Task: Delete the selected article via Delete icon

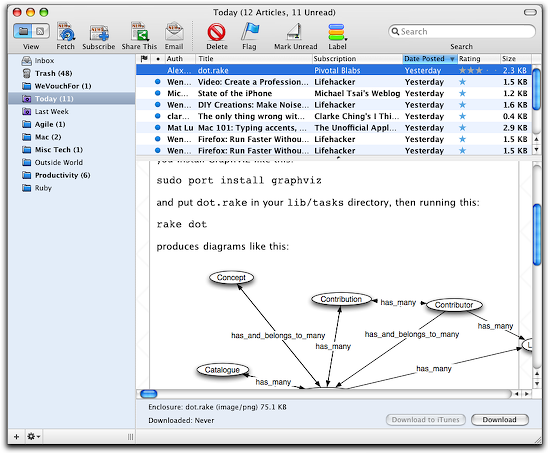Action: [216, 32]
